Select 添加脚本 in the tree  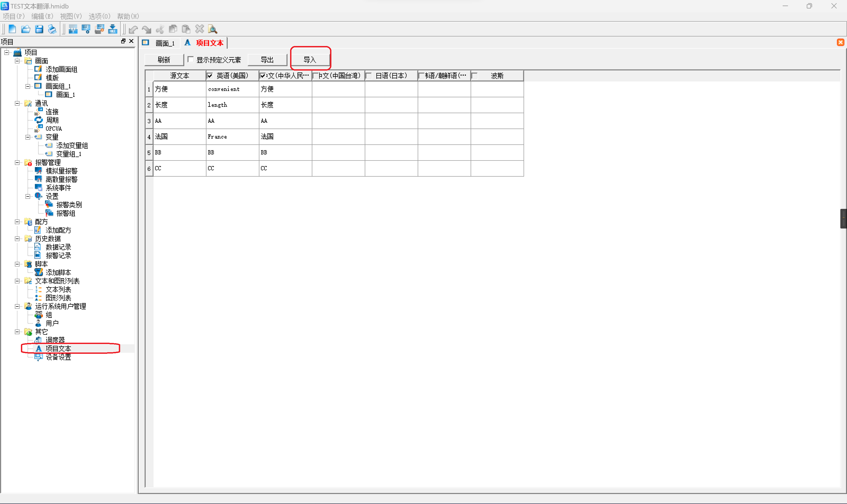(x=58, y=272)
